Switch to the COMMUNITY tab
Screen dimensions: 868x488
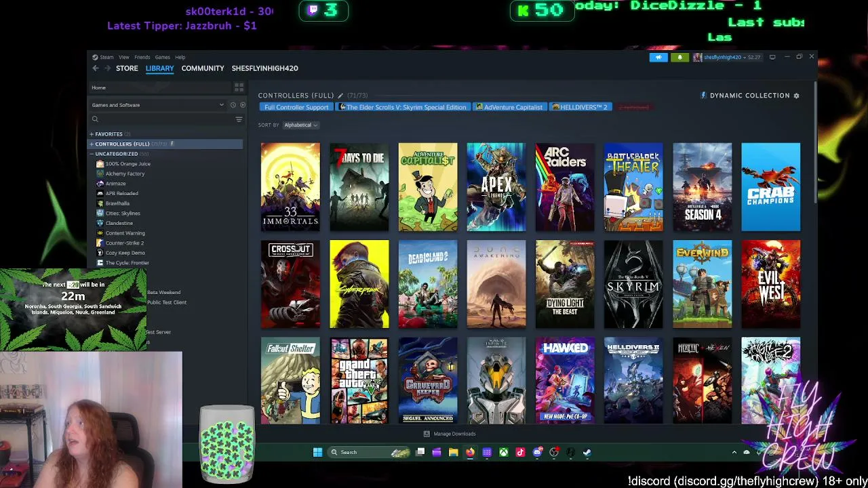click(x=203, y=68)
